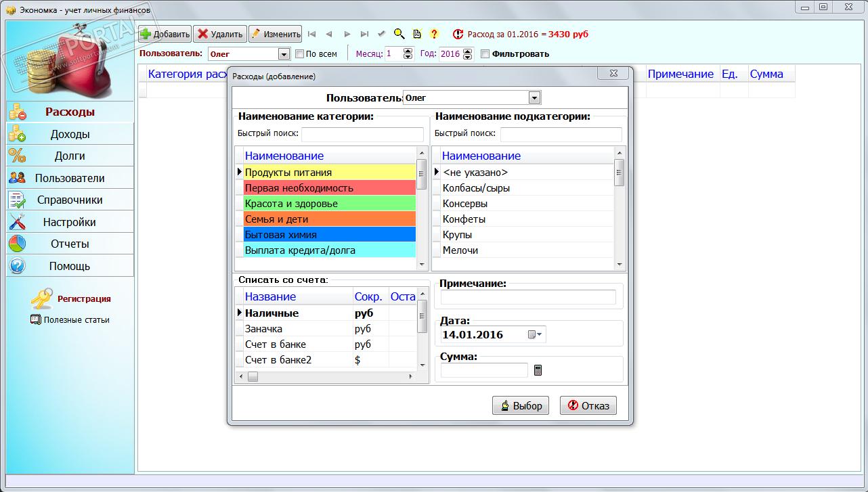The height and width of the screenshot is (492, 868).
Task: Select the Крупы subcategory
Action: (x=527, y=235)
